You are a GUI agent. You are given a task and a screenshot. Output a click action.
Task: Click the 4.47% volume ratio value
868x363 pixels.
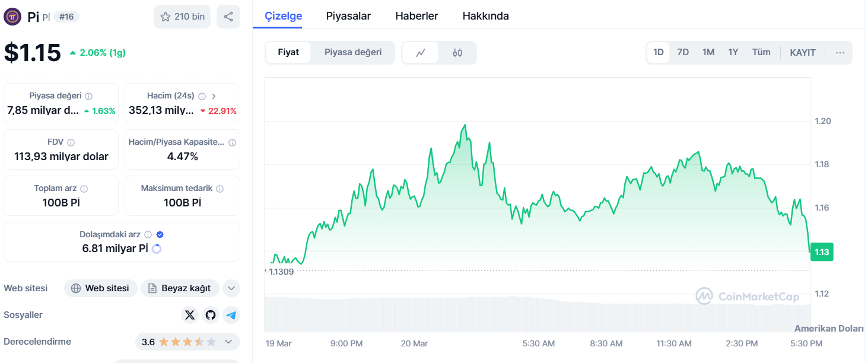(183, 157)
